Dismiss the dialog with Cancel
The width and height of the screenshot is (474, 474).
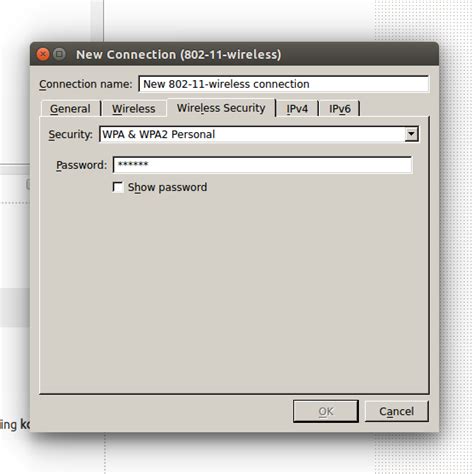[x=397, y=411]
